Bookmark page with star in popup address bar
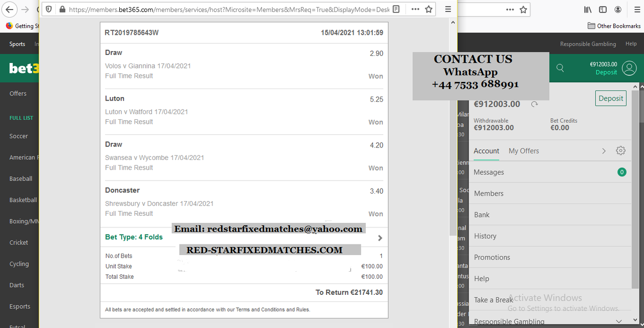This screenshot has height=328, width=644. point(429,9)
